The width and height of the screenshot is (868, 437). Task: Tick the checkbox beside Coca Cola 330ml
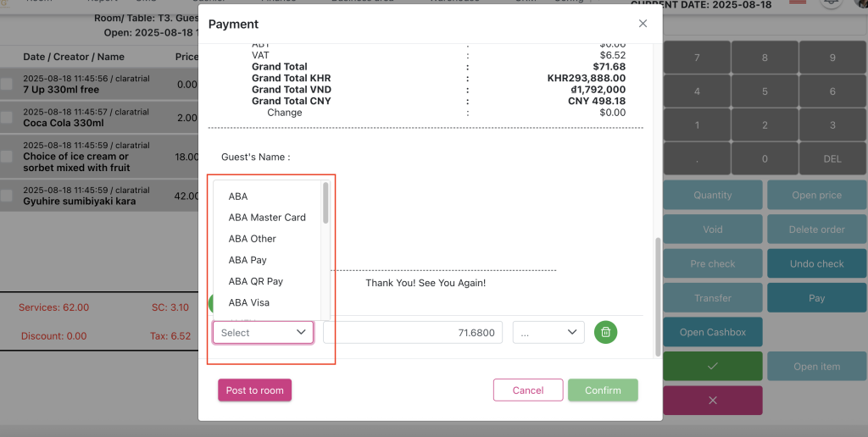click(7, 117)
